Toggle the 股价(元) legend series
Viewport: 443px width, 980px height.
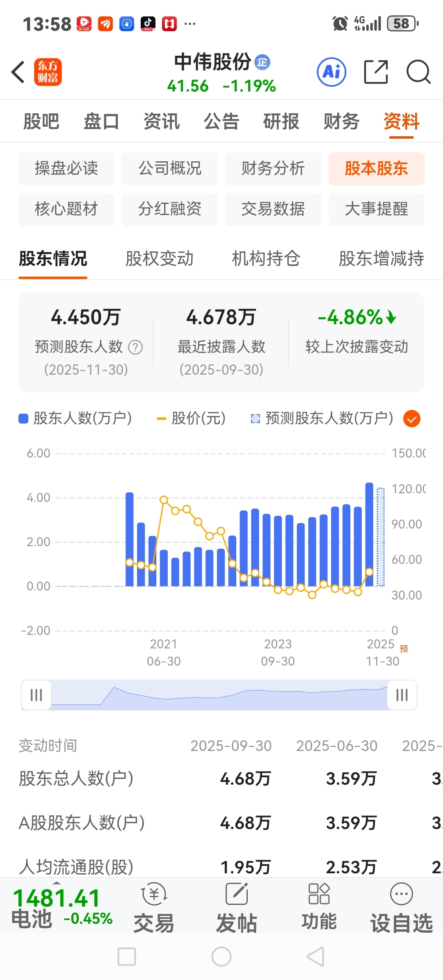(x=191, y=419)
